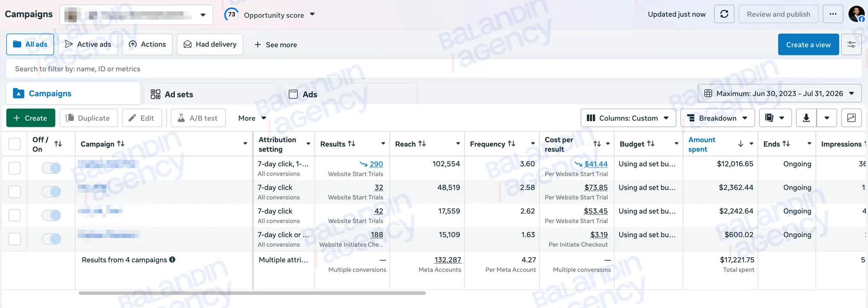
Task: Click the Create a view button
Action: [x=808, y=45]
